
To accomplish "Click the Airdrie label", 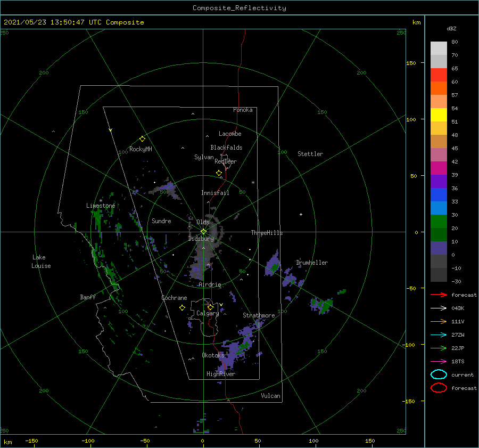I will [210, 284].
